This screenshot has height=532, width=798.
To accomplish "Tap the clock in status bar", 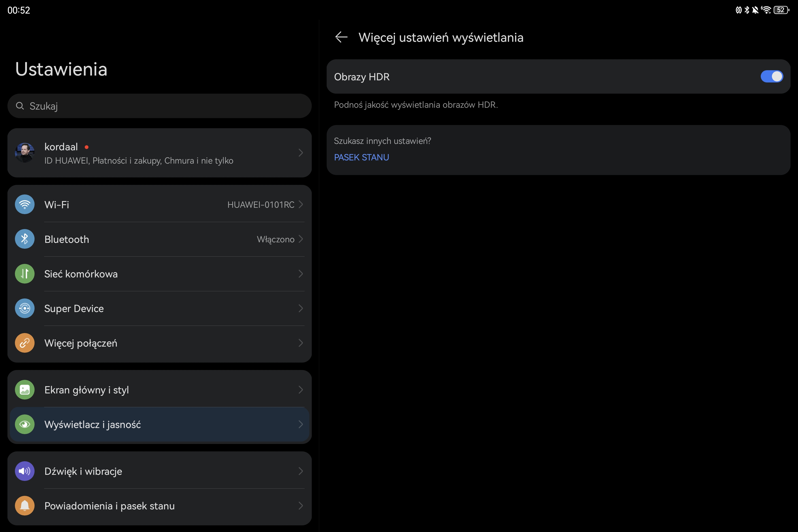I will 19,10.
